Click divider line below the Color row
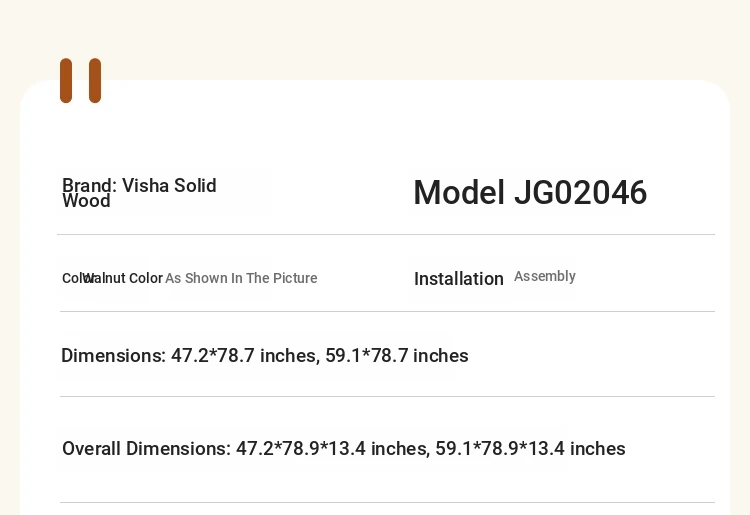750x515 pixels. coord(387,311)
